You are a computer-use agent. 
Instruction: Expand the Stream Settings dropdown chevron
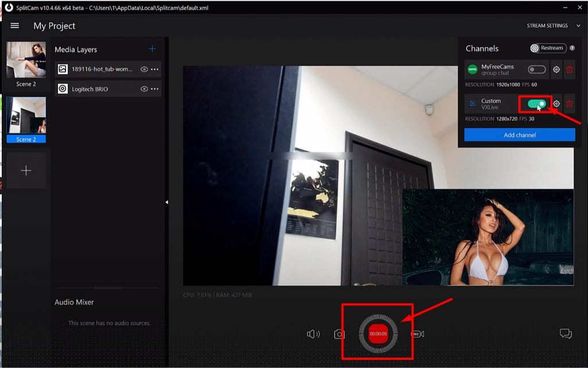[578, 25]
